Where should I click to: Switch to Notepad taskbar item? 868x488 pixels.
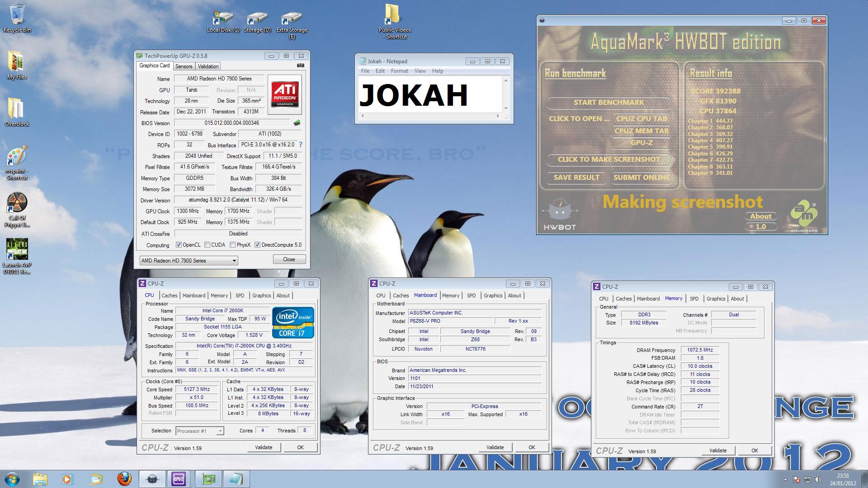pyautogui.click(x=236, y=479)
